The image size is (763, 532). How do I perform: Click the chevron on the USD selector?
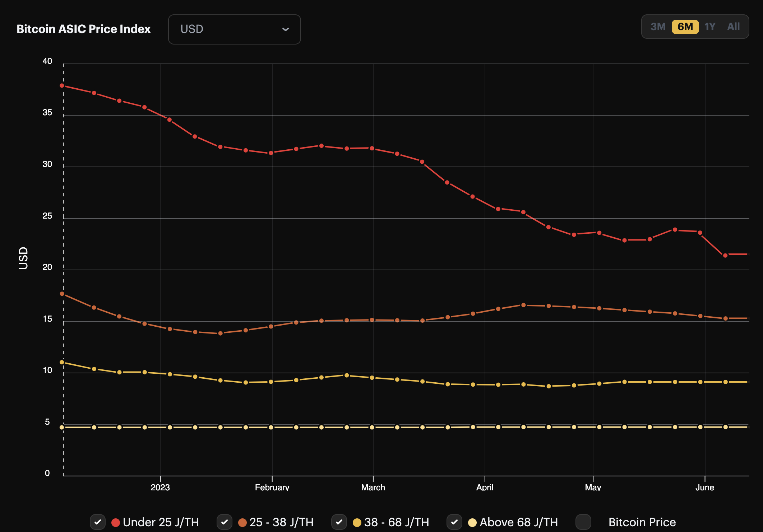[286, 29]
